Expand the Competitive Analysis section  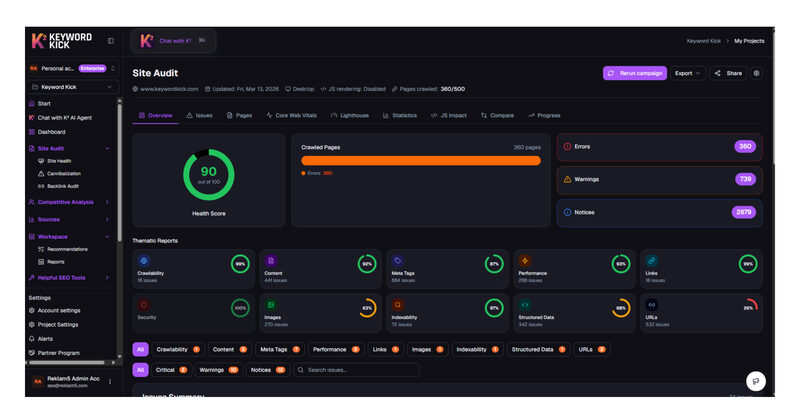pos(107,202)
